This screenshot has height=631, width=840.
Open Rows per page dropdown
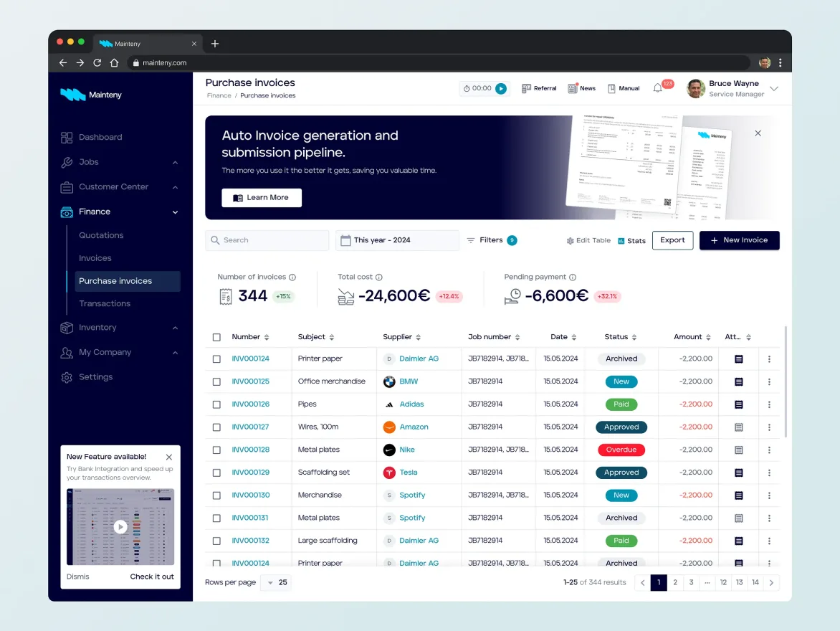[277, 582]
